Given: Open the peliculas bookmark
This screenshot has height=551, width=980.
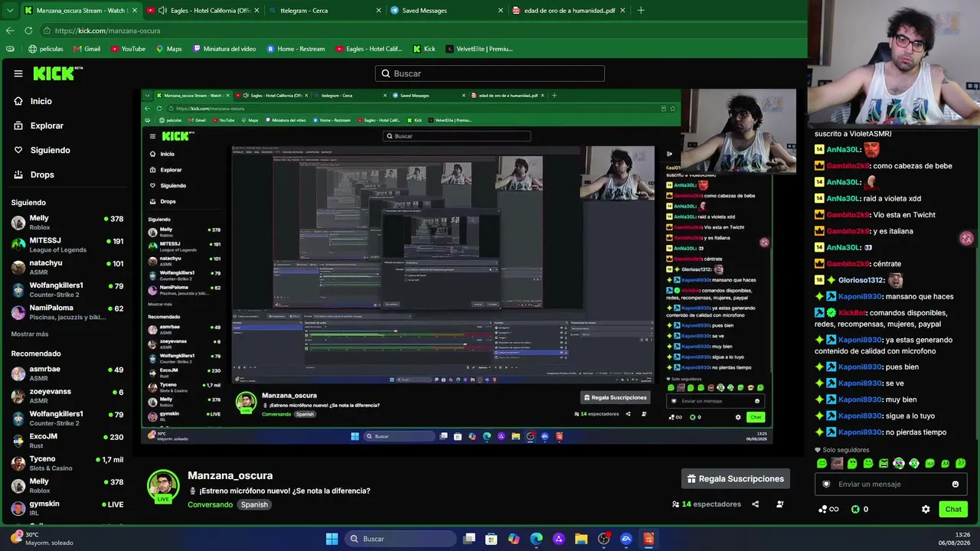Looking at the screenshot, I should click(45, 49).
